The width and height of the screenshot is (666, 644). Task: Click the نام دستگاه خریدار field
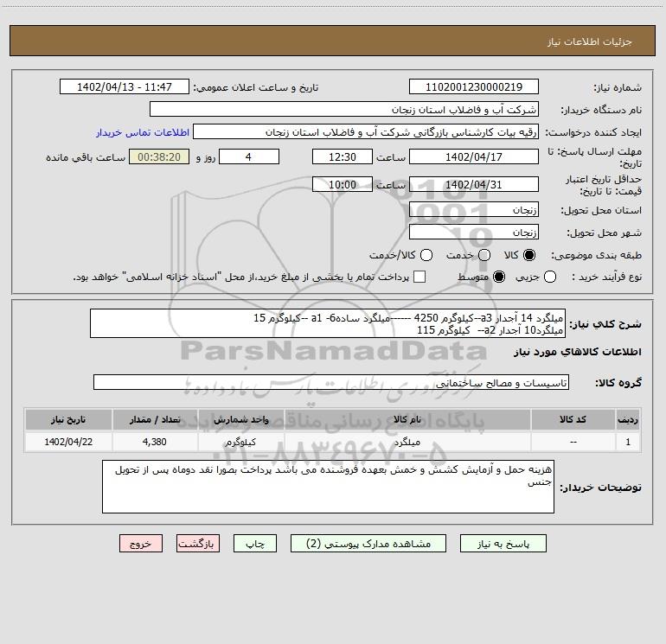(344, 109)
